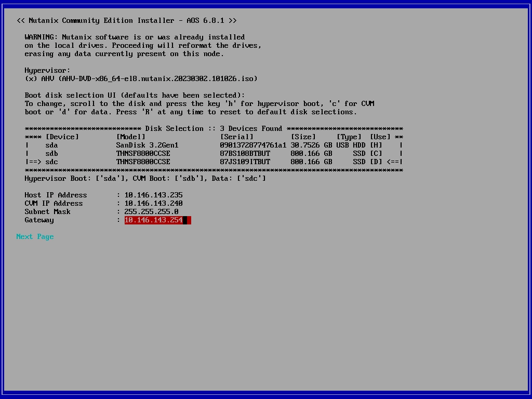Click serial 09013728774761a1
The width and height of the screenshot is (532, 399).
click(x=253, y=145)
